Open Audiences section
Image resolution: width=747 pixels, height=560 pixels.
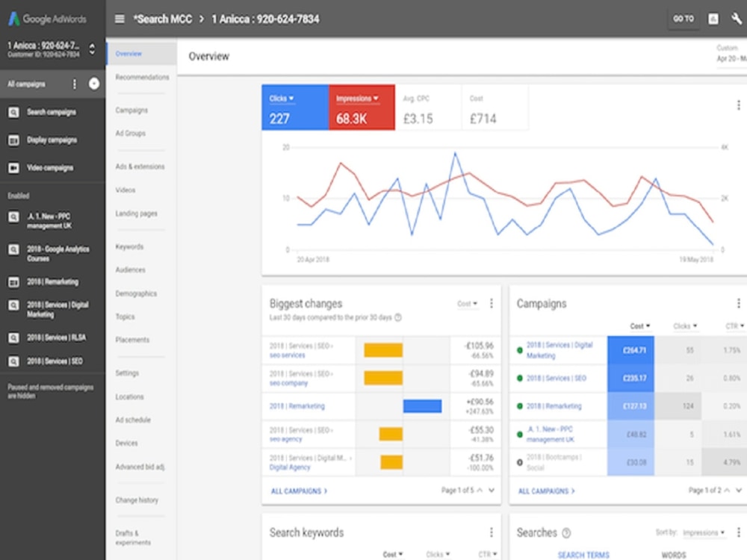[x=130, y=270]
